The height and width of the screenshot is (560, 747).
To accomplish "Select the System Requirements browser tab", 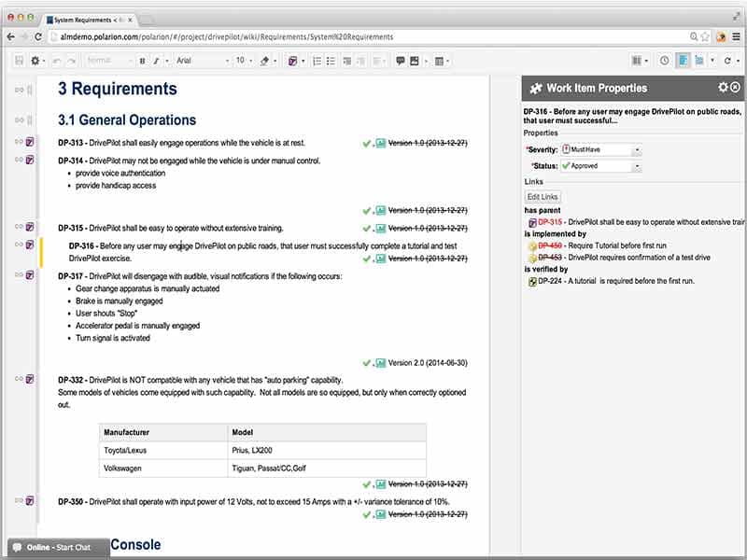I will [89, 20].
